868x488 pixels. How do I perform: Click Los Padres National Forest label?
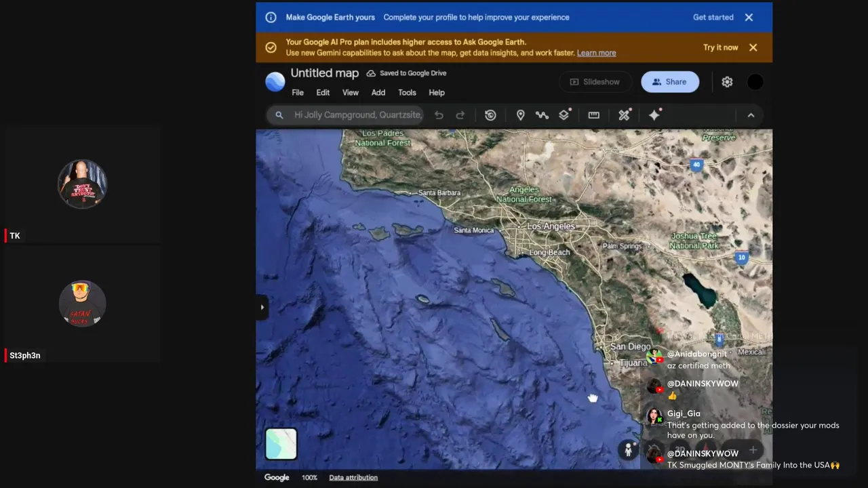pos(383,138)
